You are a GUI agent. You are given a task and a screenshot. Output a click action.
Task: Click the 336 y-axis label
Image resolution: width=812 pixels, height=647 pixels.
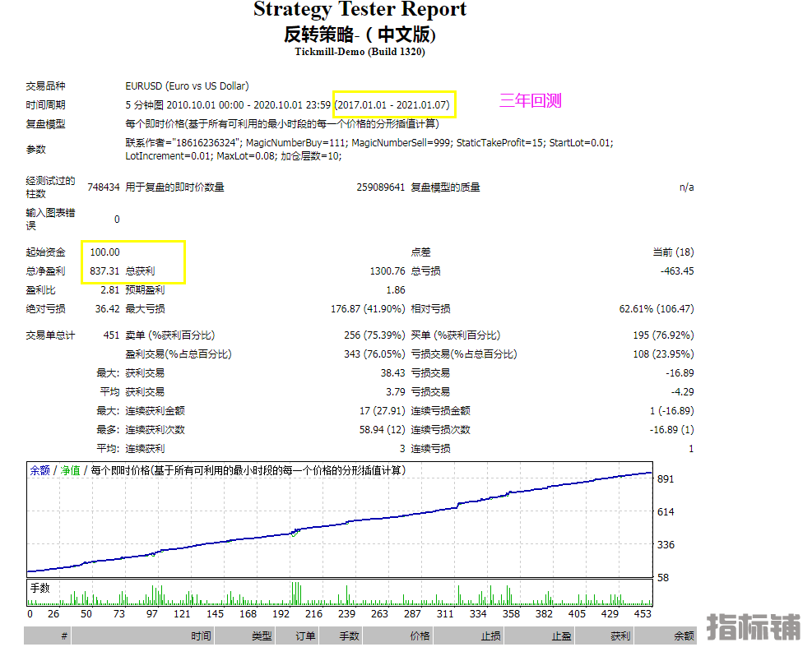point(666,544)
